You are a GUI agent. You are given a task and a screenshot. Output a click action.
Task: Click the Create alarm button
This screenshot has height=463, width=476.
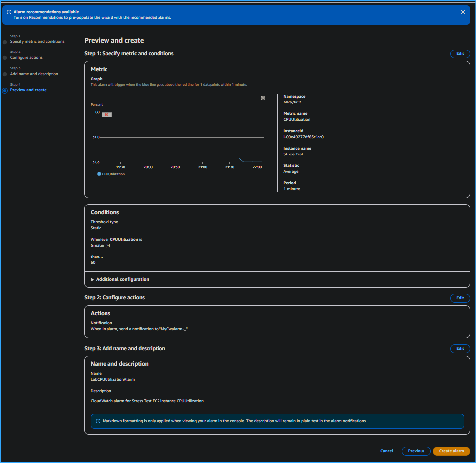[x=451, y=451]
